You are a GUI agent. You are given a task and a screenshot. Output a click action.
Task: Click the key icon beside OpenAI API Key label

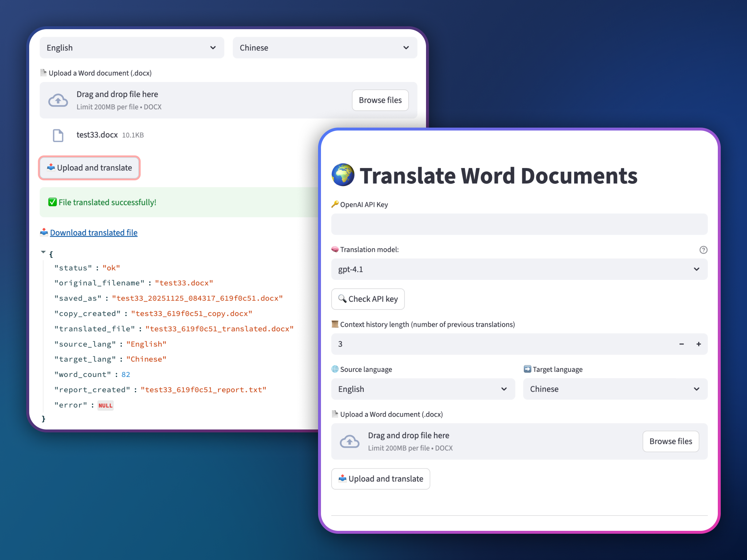click(334, 205)
